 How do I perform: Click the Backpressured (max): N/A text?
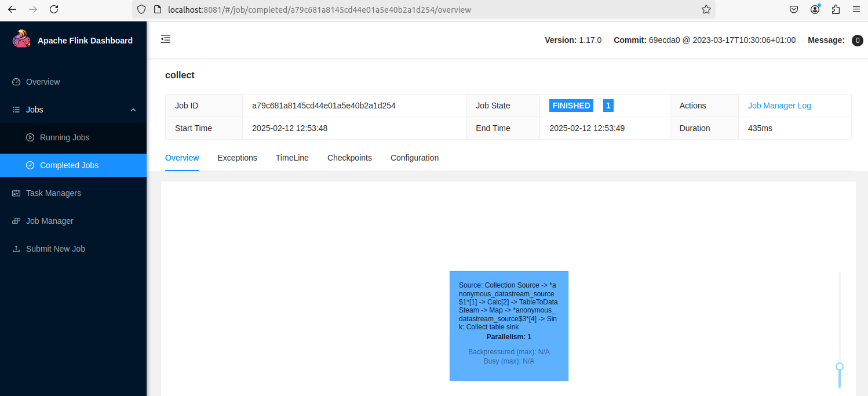(x=509, y=352)
